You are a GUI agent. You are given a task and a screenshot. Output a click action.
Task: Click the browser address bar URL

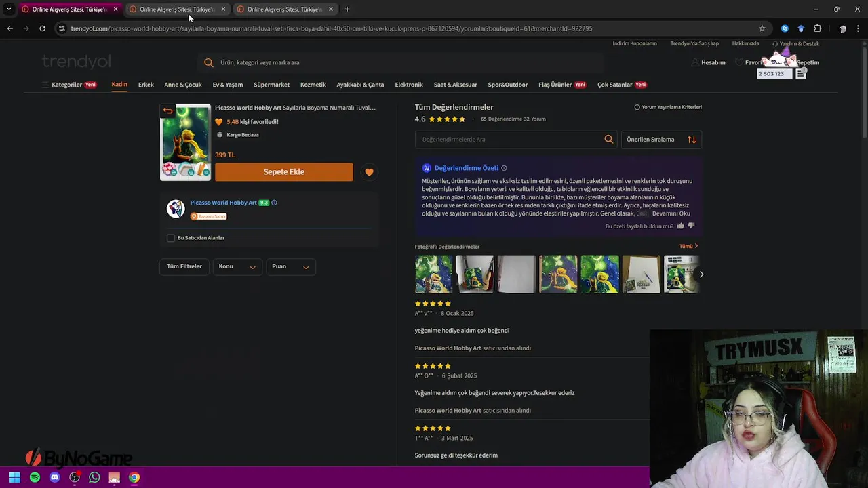click(332, 28)
